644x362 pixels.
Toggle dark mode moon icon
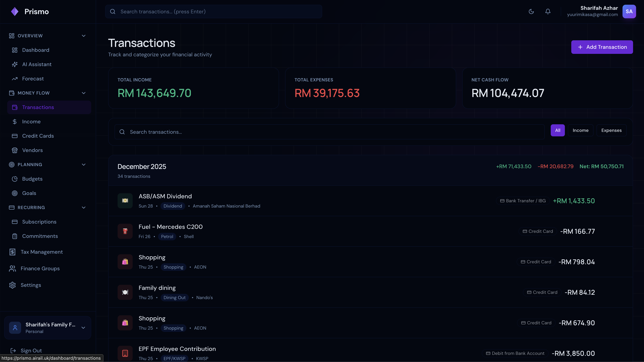(531, 11)
